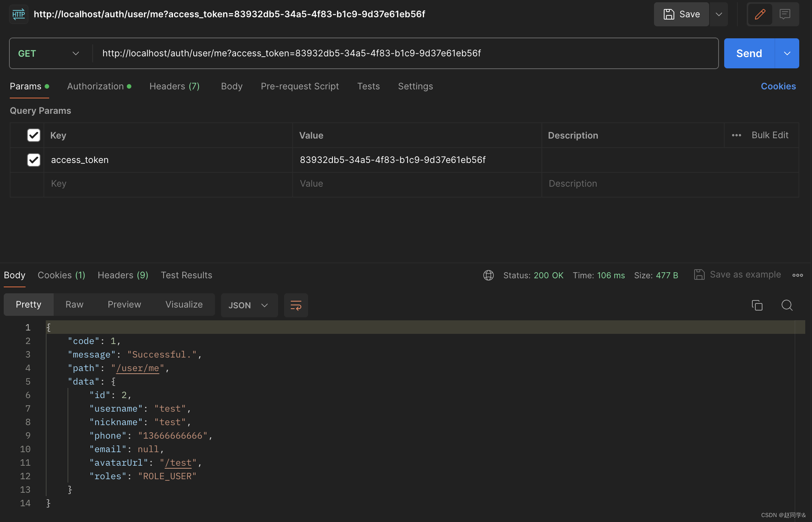Copy response body with copy icon
Image resolution: width=812 pixels, height=522 pixels.
coord(757,305)
